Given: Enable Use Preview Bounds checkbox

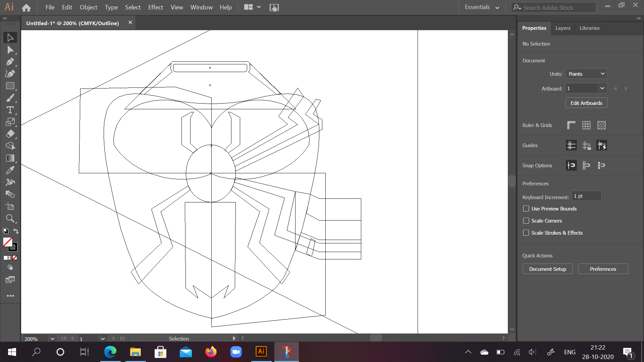Looking at the screenshot, I should (526, 209).
